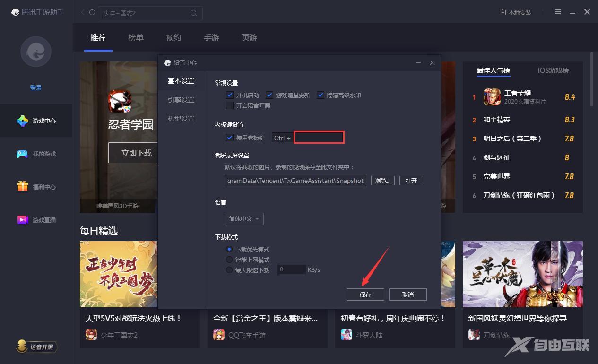Image resolution: width=598 pixels, height=364 pixels.
Task: Click the 本地安装 local install text
Action: pos(520,13)
